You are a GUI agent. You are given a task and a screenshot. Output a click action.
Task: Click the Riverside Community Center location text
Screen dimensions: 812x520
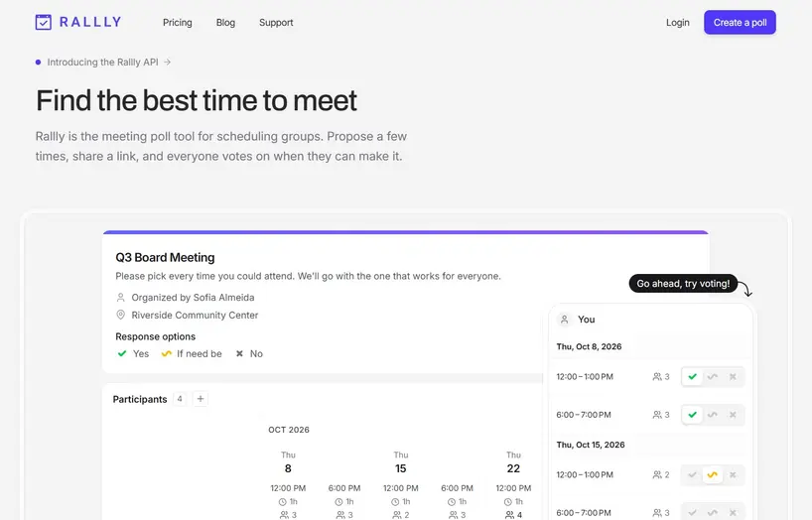pyautogui.click(x=195, y=315)
